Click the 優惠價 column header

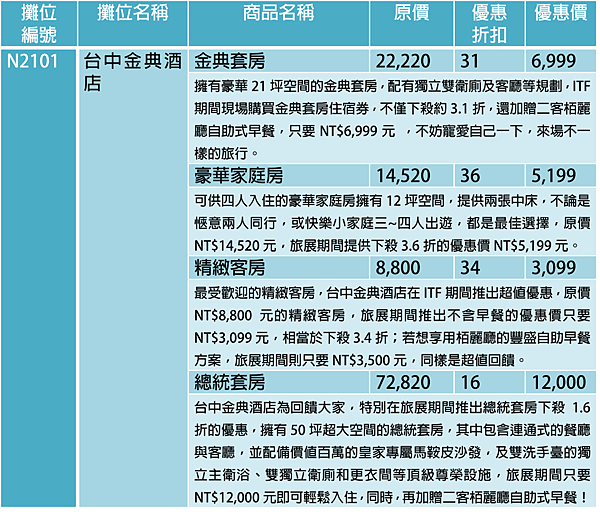(x=561, y=23)
